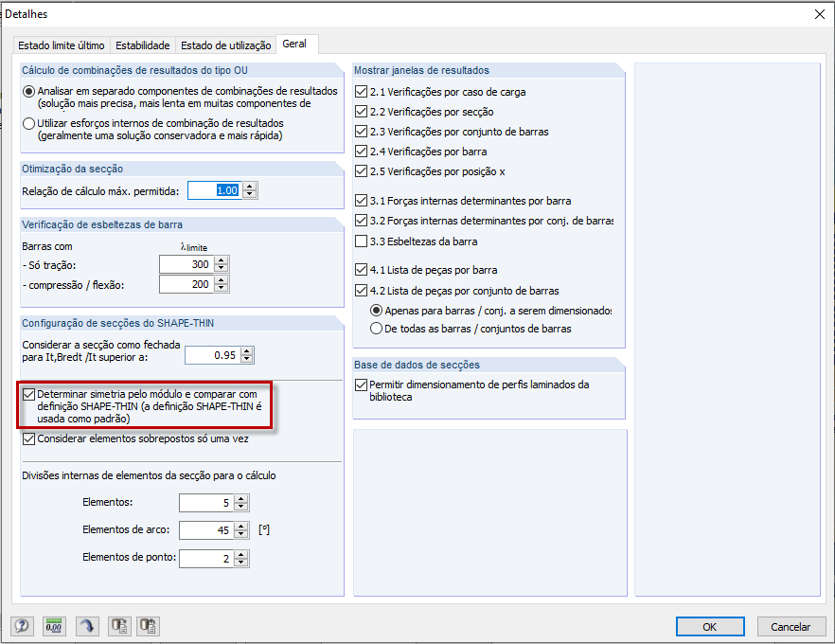Uncheck Permitir dimensionamento de perfis laminados

361,385
